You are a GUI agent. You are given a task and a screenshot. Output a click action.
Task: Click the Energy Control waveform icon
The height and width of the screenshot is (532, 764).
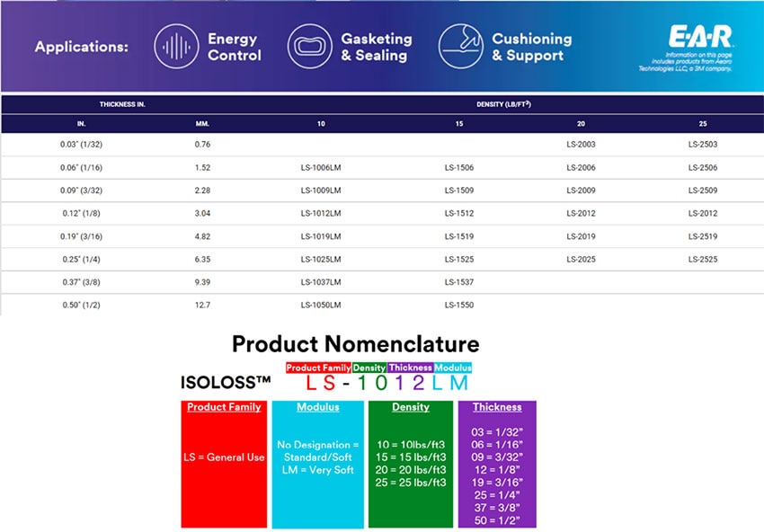click(x=177, y=47)
